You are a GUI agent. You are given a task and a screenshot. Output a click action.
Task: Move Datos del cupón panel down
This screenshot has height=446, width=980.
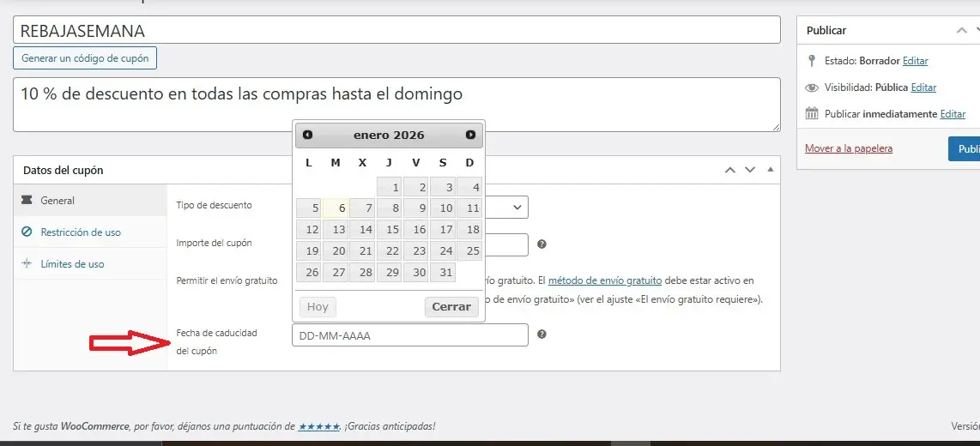[x=750, y=170]
